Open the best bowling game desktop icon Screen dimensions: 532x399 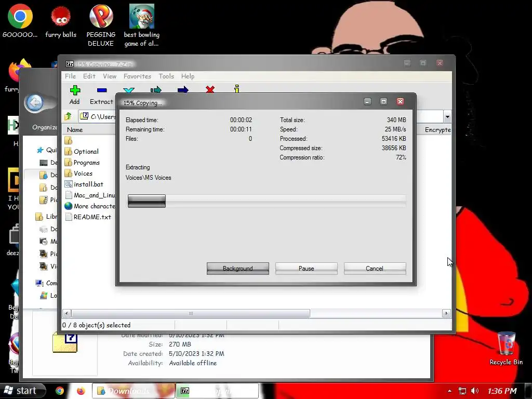tap(141, 25)
